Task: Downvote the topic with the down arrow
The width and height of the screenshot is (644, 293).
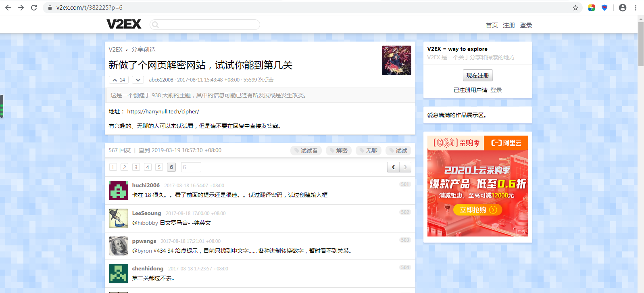Action: [x=138, y=80]
